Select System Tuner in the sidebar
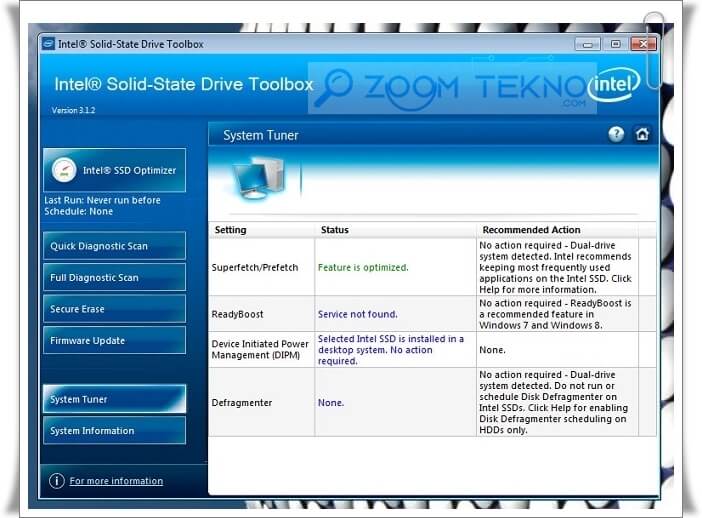702x518 pixels. pyautogui.click(x=115, y=399)
